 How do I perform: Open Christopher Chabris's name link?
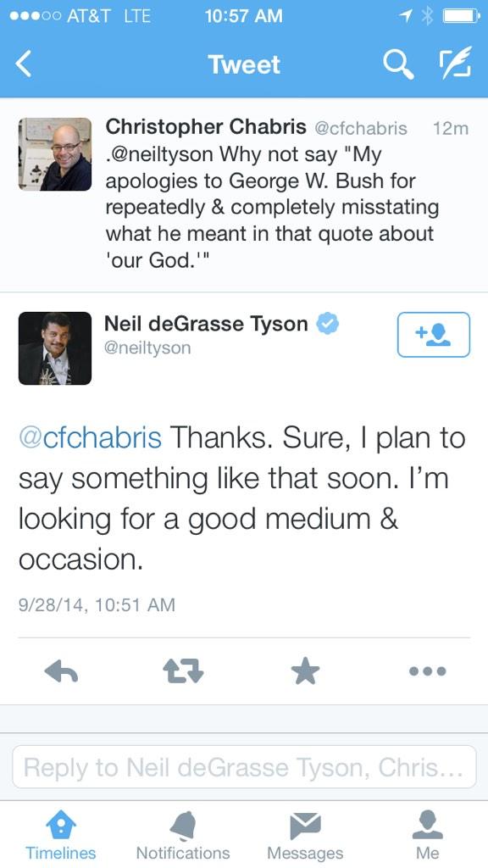205,127
